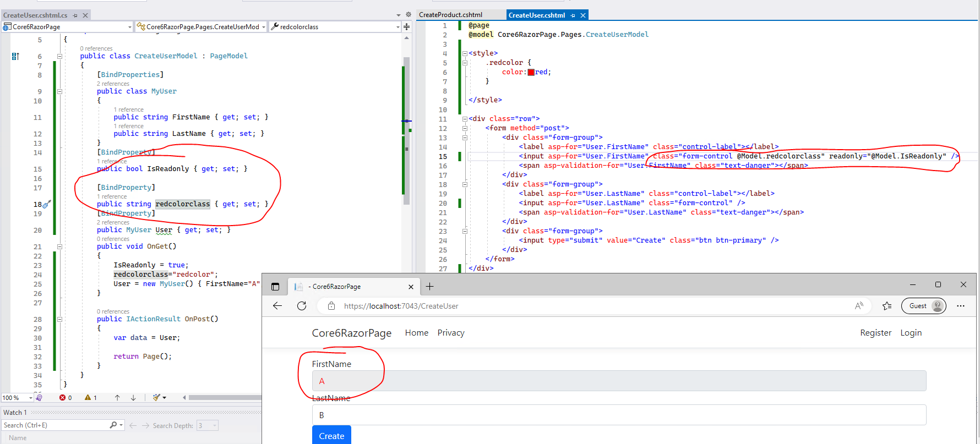Open a new browser tab
This screenshot has width=980, height=444.
pos(430,287)
